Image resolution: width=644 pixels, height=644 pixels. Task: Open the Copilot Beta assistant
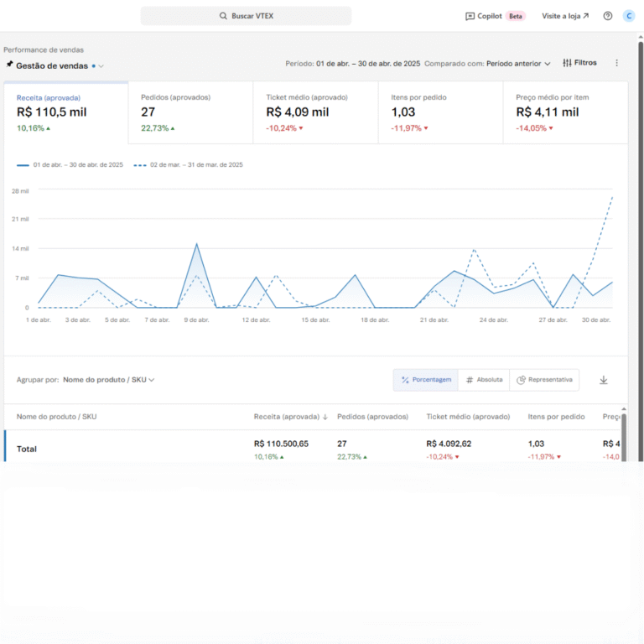[x=495, y=16]
